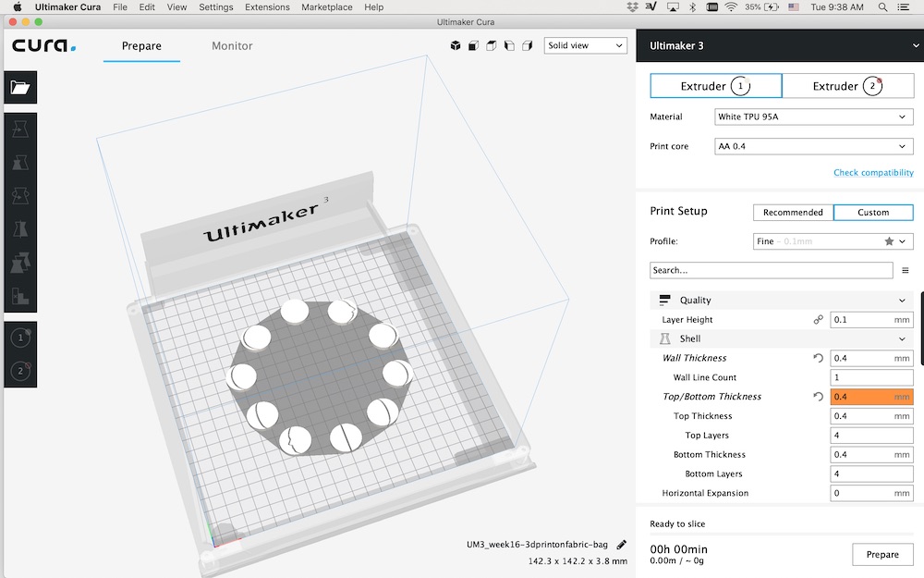The height and width of the screenshot is (578, 924).
Task: Select the Per Model Settings tool
Action: (20, 263)
